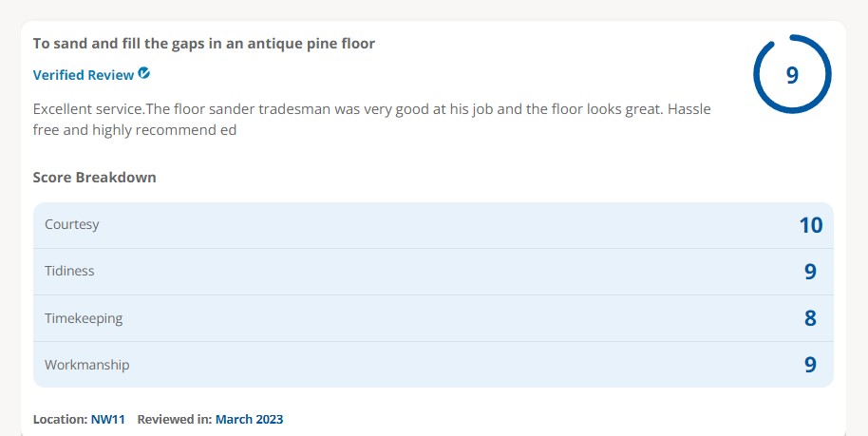Click the Courtesy score value 10
Image resolution: width=868 pixels, height=436 pixels.
(x=810, y=225)
